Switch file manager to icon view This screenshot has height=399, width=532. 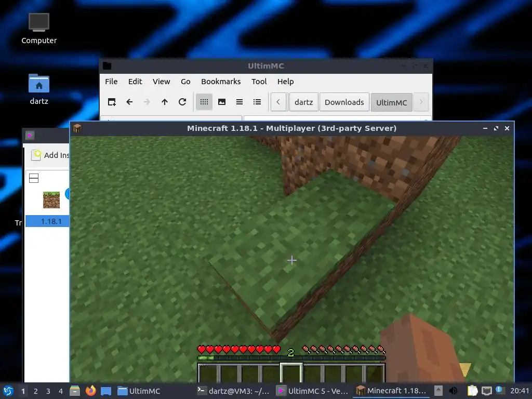(x=204, y=102)
